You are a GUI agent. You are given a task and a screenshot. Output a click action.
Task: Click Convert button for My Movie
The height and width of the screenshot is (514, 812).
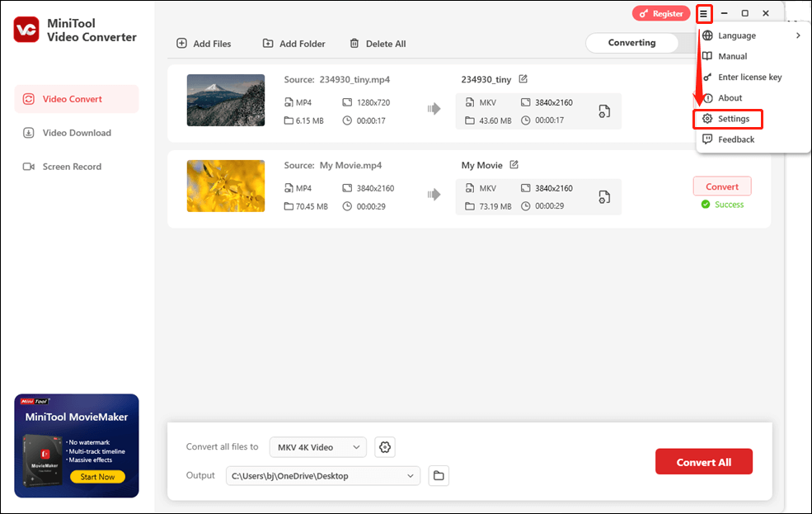tap(722, 186)
